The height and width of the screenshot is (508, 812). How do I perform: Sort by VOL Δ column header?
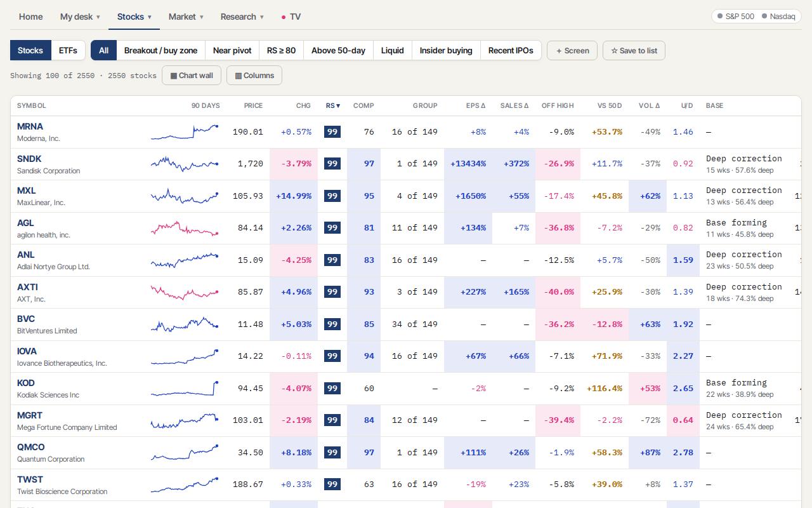649,105
